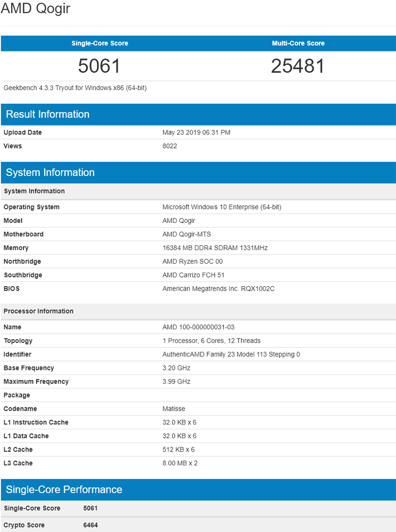Click the Views label

[13, 146]
